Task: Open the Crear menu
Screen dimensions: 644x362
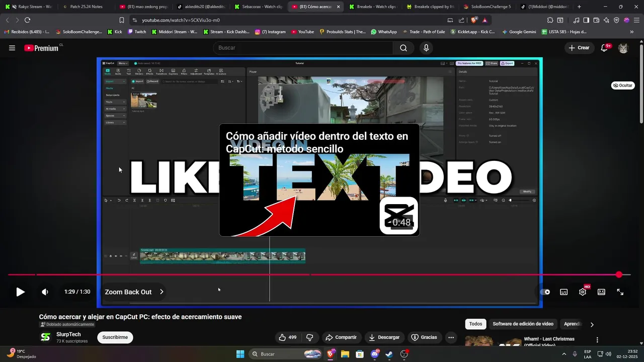Action: (579, 48)
